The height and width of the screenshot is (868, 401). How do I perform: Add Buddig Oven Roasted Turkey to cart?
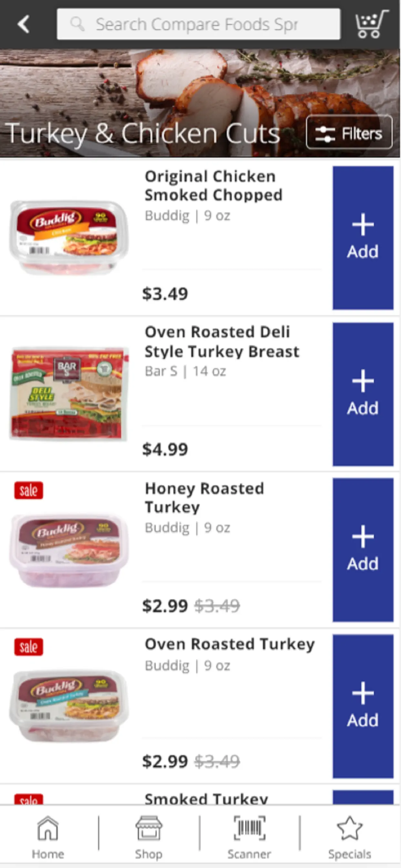click(x=363, y=706)
